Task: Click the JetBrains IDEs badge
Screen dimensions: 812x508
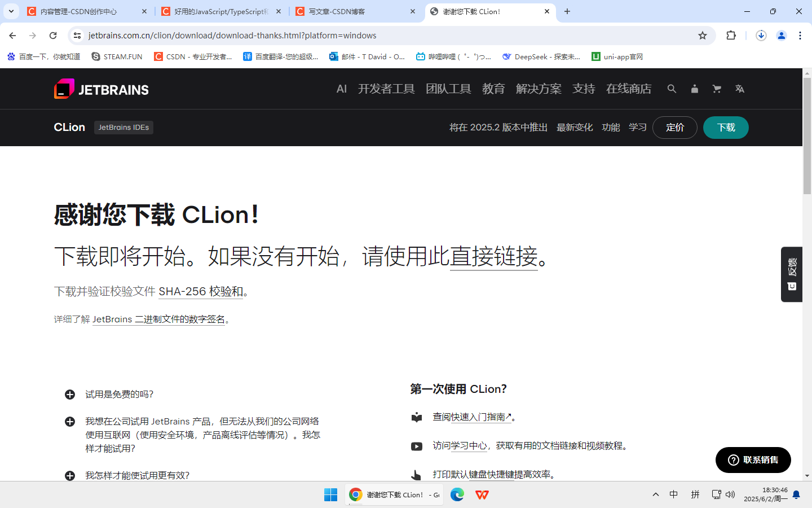Action: tap(123, 128)
